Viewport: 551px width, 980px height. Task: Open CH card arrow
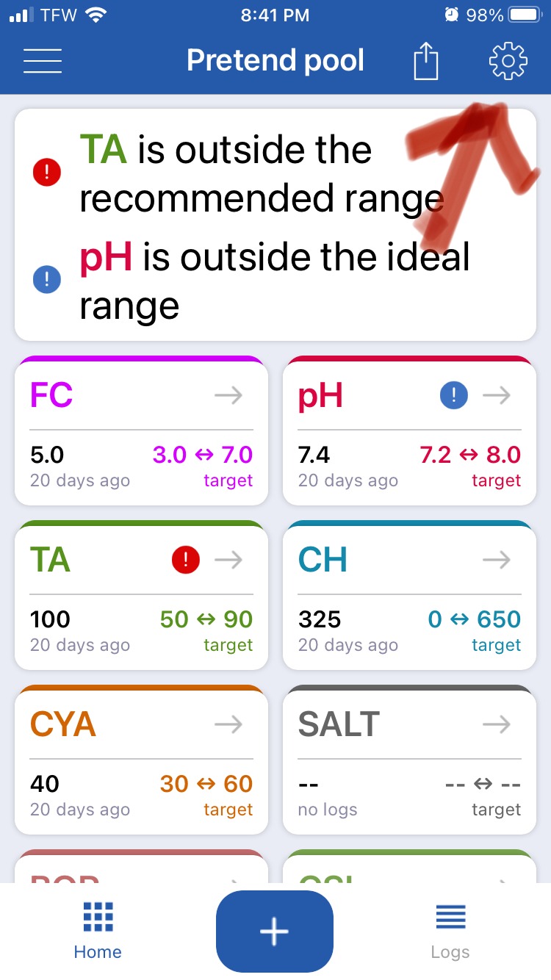tap(497, 561)
